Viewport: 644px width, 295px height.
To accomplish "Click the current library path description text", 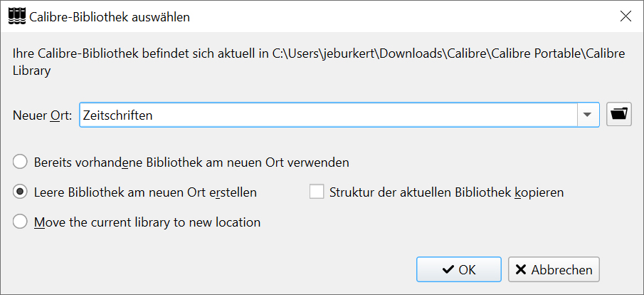I will (x=319, y=62).
